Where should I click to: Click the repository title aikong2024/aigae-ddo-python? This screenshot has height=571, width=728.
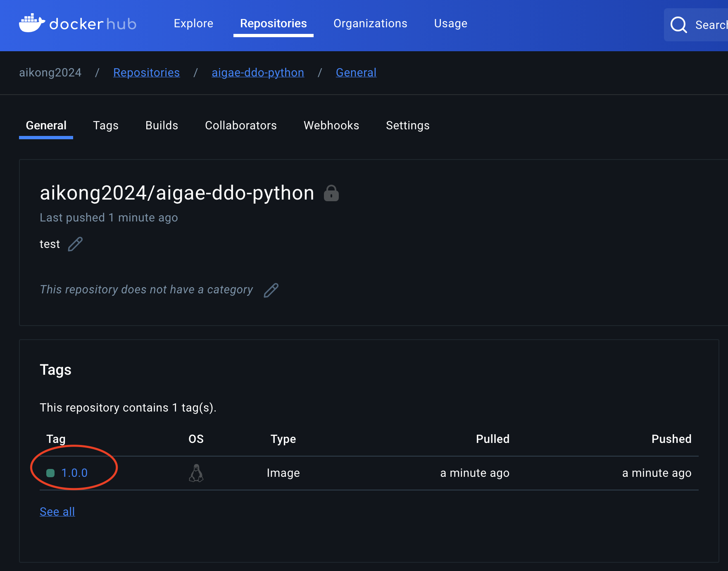click(177, 193)
